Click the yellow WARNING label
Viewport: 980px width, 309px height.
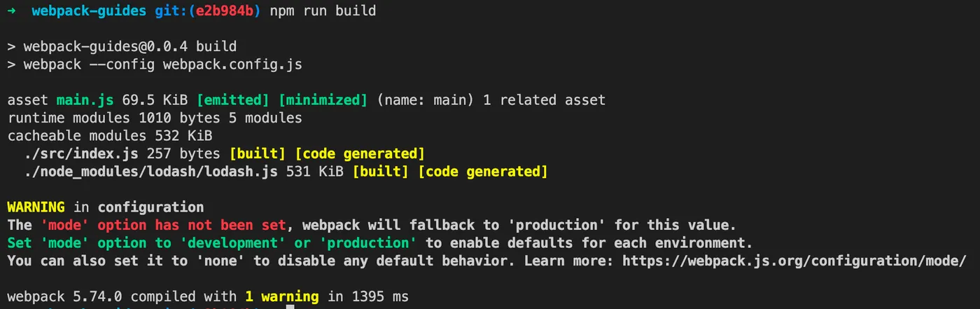[x=36, y=207]
